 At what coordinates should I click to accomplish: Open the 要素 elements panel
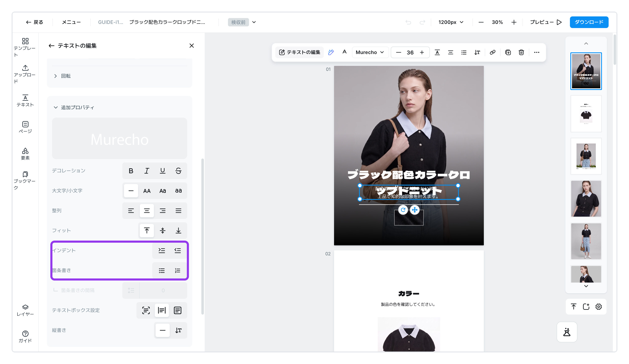coord(25,154)
